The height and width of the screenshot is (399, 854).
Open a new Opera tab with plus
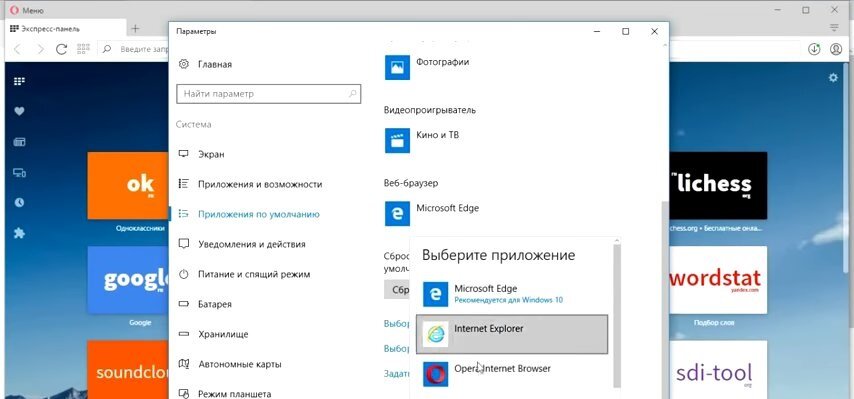click(x=136, y=29)
